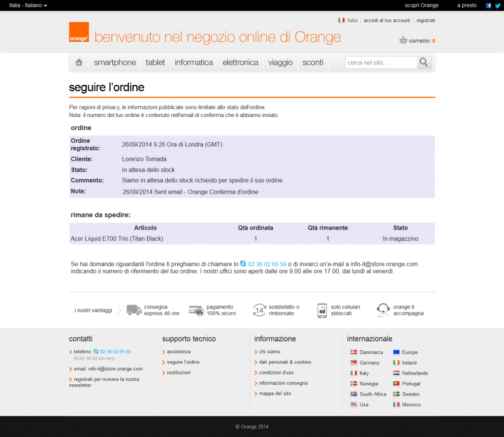The image size is (504, 437).
Task: Click the 14-day soddisfatto o rimborsato icon
Action: 259,310
